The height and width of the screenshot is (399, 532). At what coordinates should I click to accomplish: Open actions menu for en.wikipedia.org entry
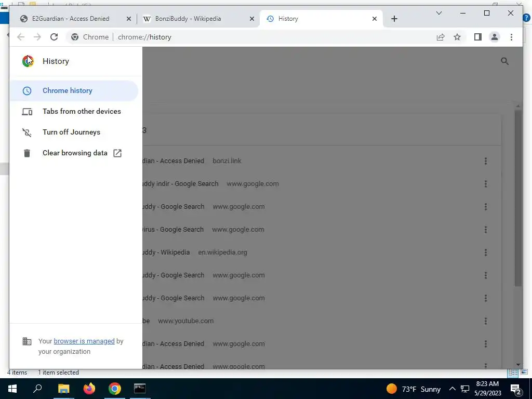(x=486, y=252)
